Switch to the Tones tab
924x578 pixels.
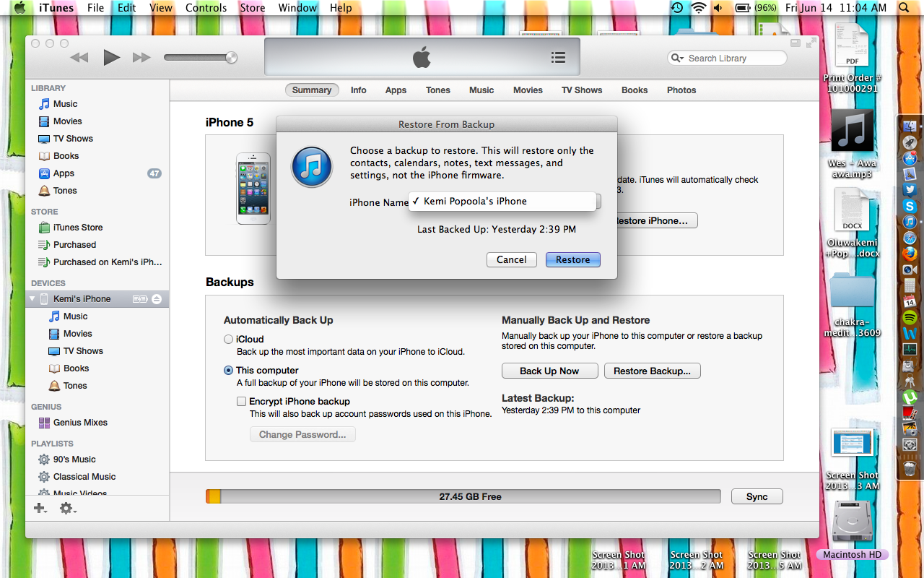[438, 90]
